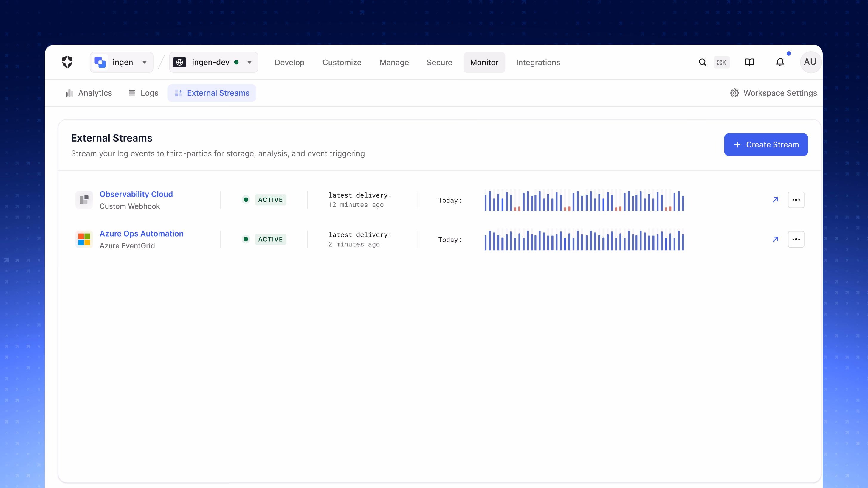This screenshot has height=488, width=868.
Task: Click the Azure Ops Automation delivery bar chart
Action: coord(584,239)
